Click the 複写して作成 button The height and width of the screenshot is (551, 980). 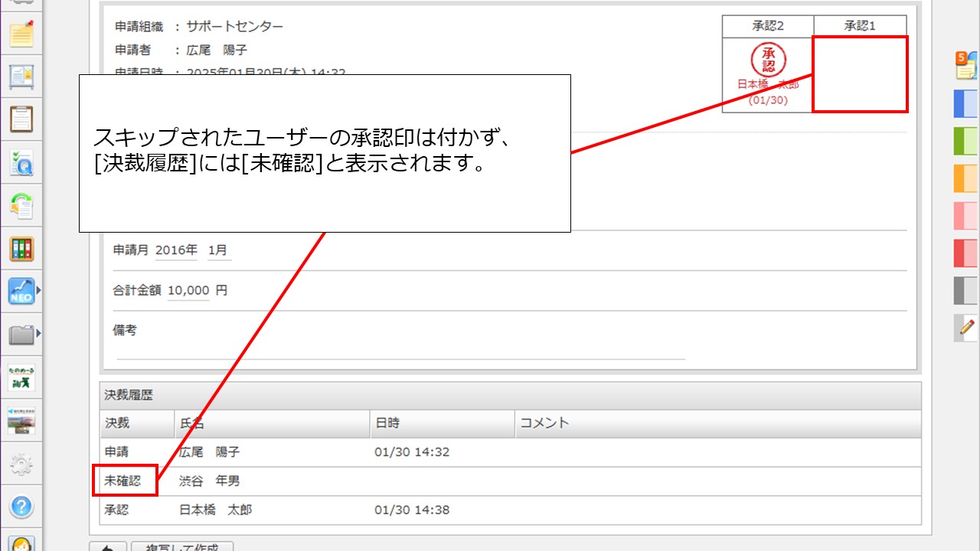coord(182,546)
